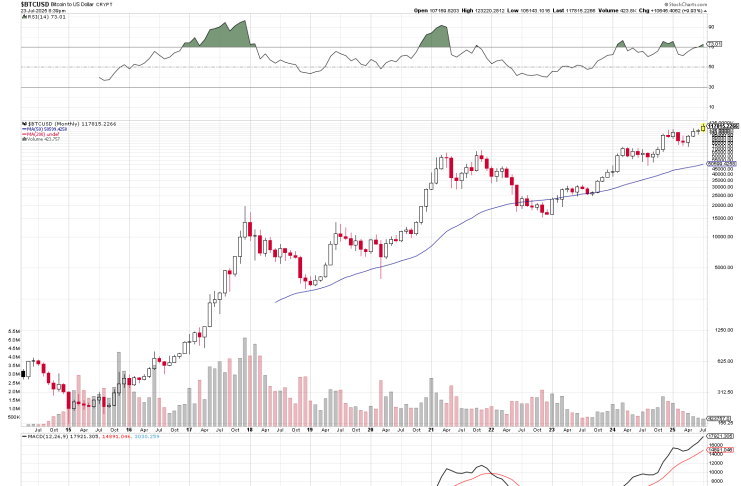This screenshot has width=741, height=486.
Task: Click the second green overbought RSI peak
Action: [435, 35]
